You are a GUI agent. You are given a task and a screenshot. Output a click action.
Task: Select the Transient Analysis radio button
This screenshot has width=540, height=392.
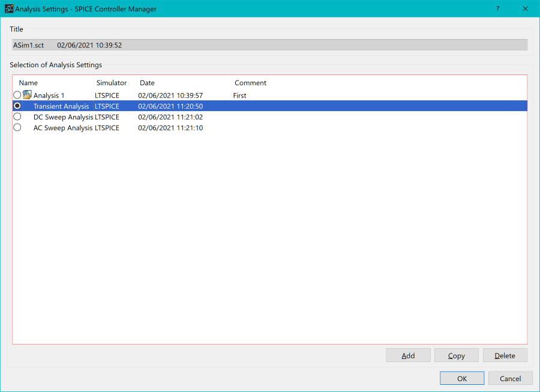(x=17, y=106)
